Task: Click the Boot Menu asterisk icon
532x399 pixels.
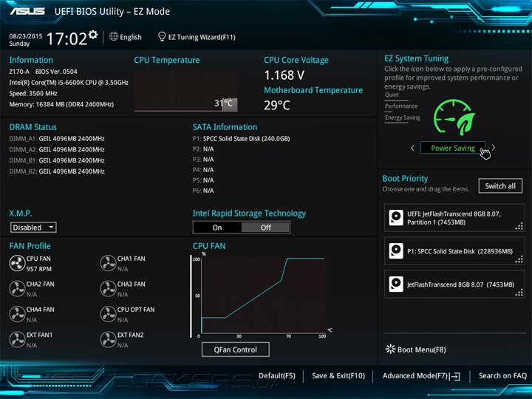Action: coord(391,349)
